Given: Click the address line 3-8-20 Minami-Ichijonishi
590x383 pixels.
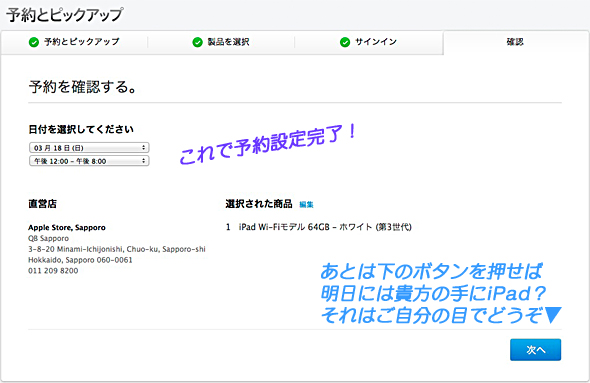Looking at the screenshot, I should tap(117, 249).
